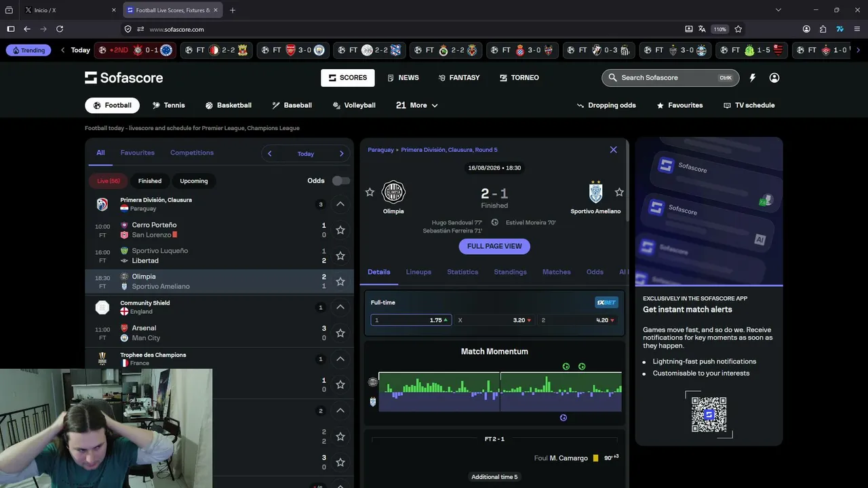This screenshot has height=488, width=868.
Task: Open the browser extensions icon
Action: pos(823,29)
